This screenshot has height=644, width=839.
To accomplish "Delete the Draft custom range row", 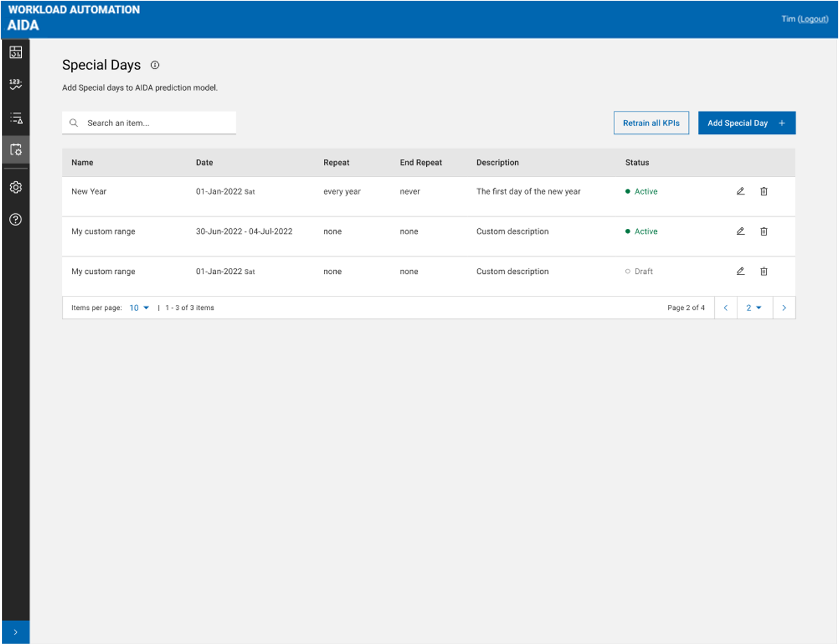I will pos(764,271).
